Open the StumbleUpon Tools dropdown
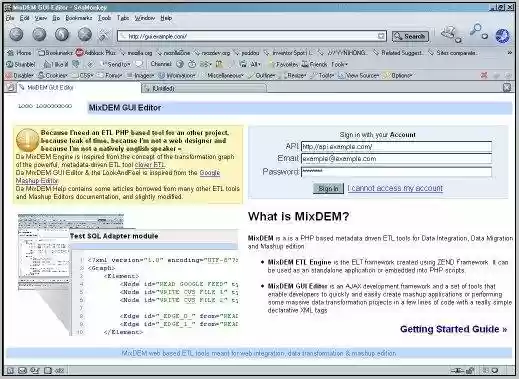The image size is (519, 379). 339,64
